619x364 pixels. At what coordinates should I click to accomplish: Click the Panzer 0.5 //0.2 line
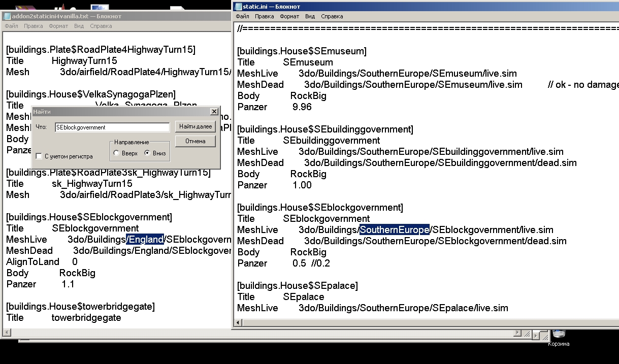click(283, 263)
